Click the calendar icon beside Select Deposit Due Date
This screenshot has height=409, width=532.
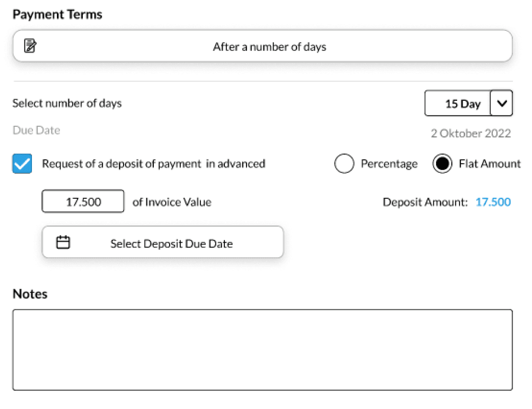click(x=63, y=242)
